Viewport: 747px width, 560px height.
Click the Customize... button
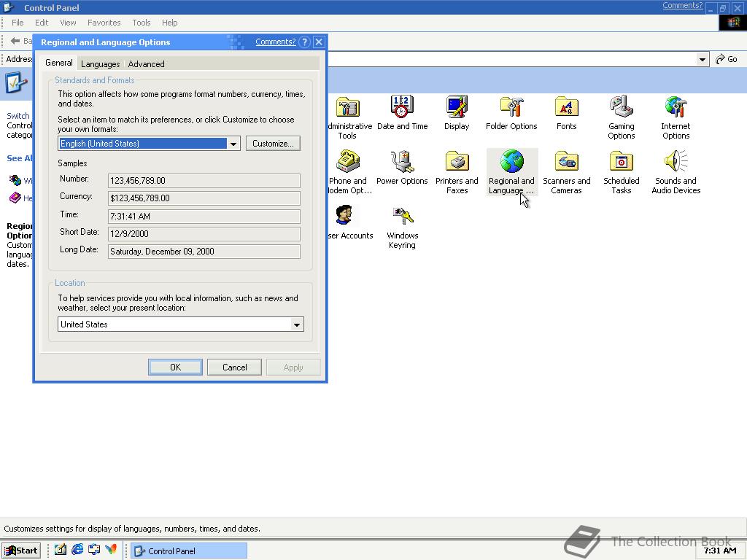pos(273,144)
